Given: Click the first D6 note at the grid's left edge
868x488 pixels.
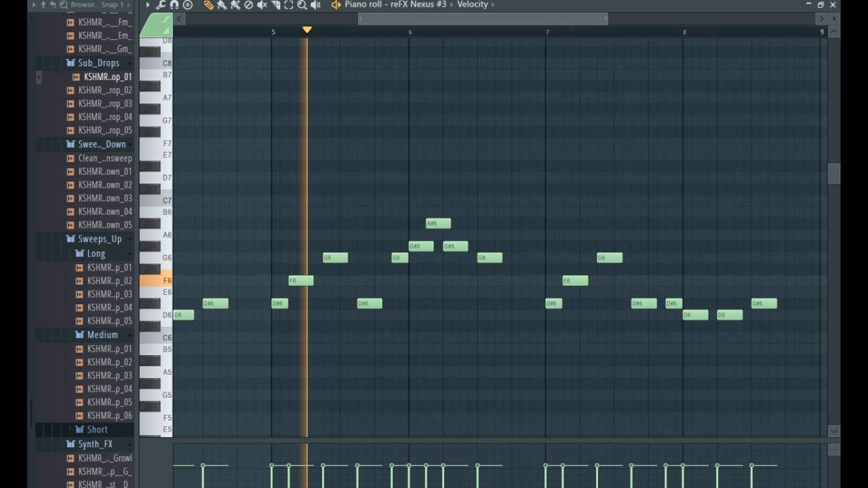Looking at the screenshot, I should point(184,315).
